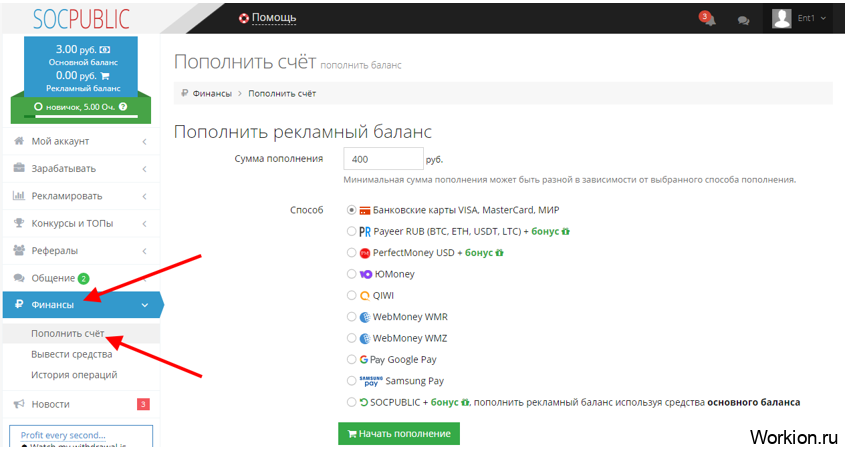
Task: Click the user avatar icon
Action: (781, 18)
